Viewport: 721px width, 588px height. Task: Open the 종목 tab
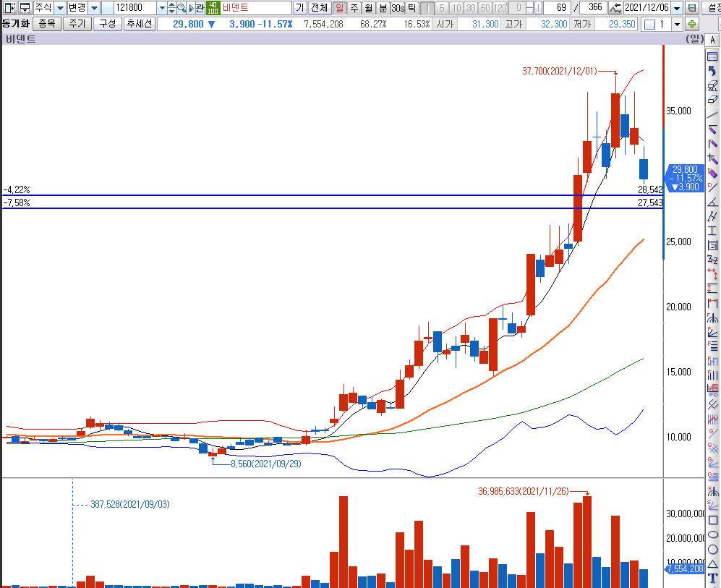pyautogui.click(x=47, y=23)
